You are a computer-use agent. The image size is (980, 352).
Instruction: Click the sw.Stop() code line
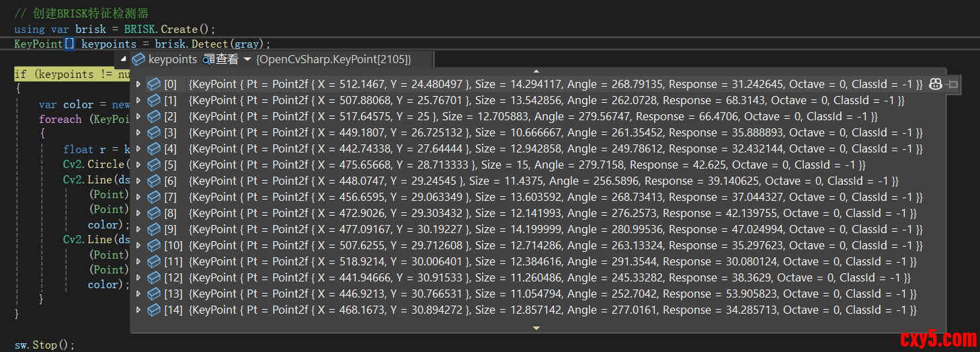point(44,345)
